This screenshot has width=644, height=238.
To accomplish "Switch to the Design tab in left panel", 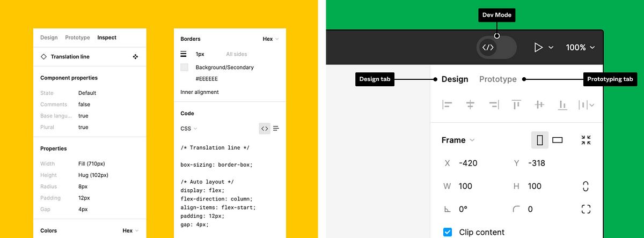I will (x=49, y=38).
